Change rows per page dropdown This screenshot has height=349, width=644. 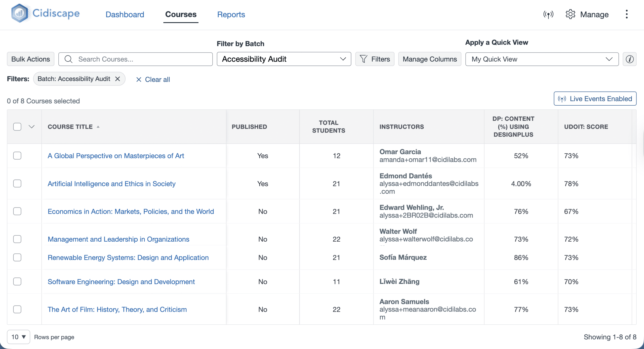[18, 337]
